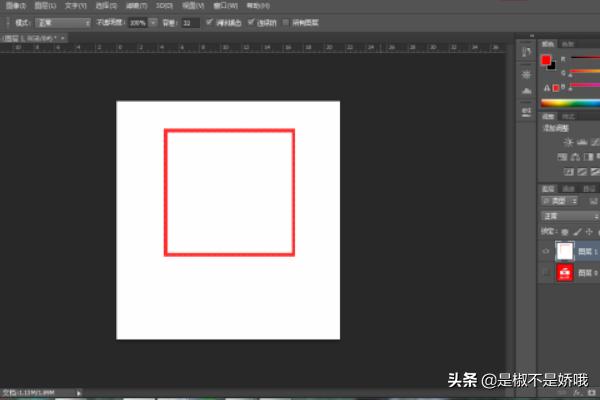
Task: Click the out-of-gamut warning triangle icon
Action: pos(547,88)
